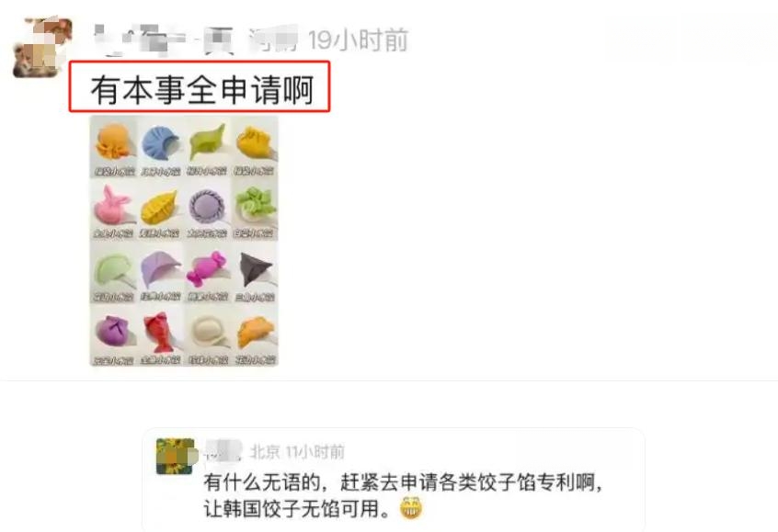This screenshot has width=778, height=532.
Task: Click the comment text 有本事全申请啊
Action: coord(202,90)
